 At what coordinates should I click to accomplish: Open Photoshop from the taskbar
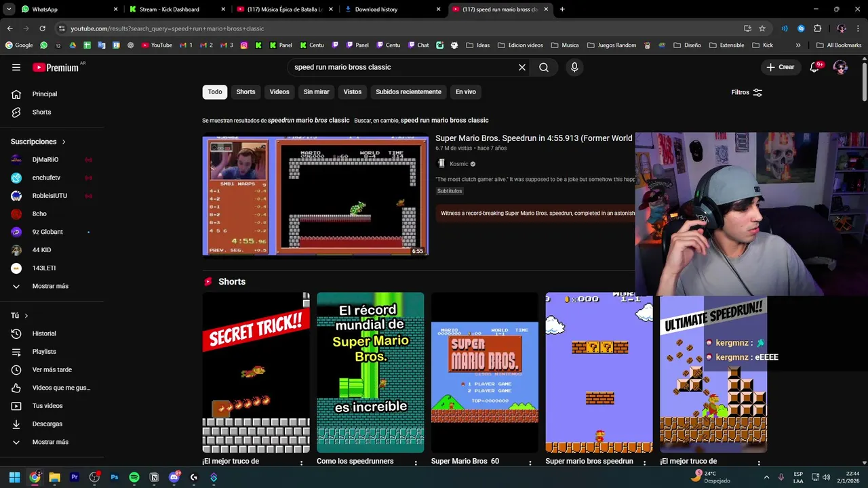click(x=115, y=477)
